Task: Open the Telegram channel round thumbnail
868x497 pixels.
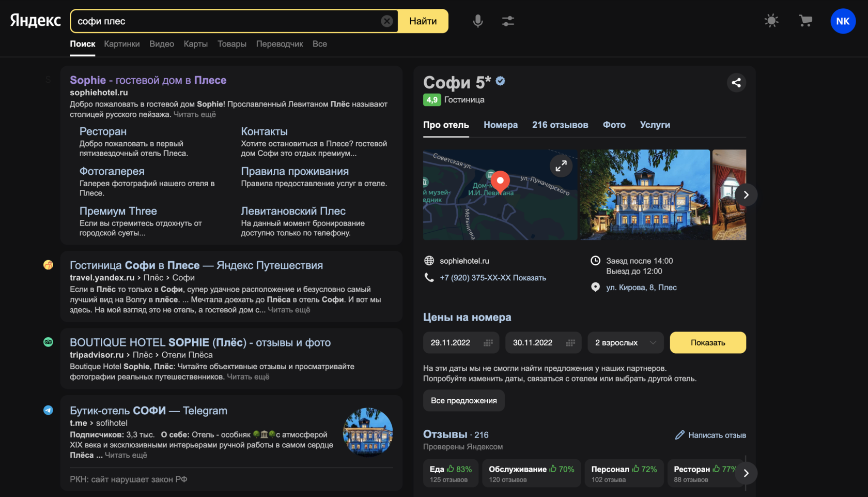Action: [368, 432]
